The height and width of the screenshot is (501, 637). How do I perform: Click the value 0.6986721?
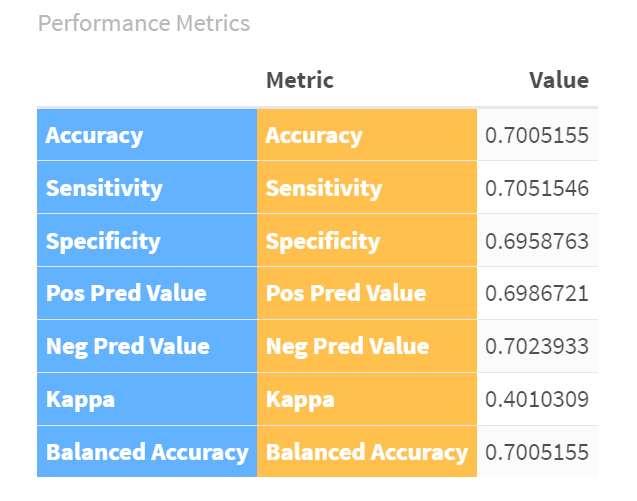click(536, 294)
